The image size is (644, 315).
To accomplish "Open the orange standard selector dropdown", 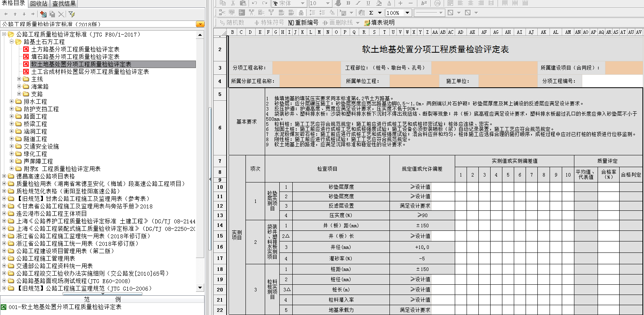I will click(x=200, y=24).
